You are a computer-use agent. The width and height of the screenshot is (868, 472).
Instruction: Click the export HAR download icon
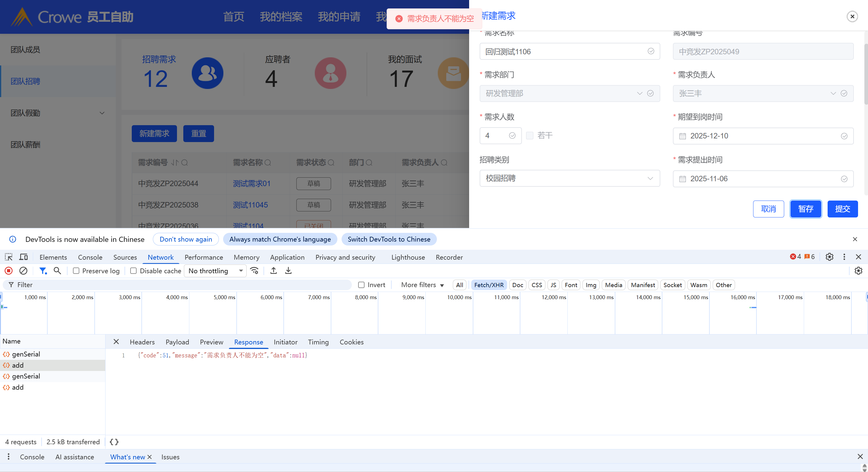(289, 271)
